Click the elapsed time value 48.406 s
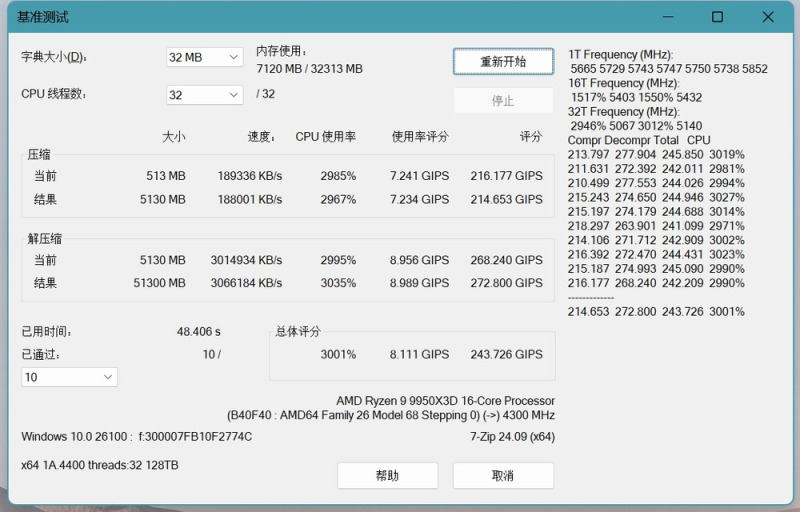 [x=198, y=331]
